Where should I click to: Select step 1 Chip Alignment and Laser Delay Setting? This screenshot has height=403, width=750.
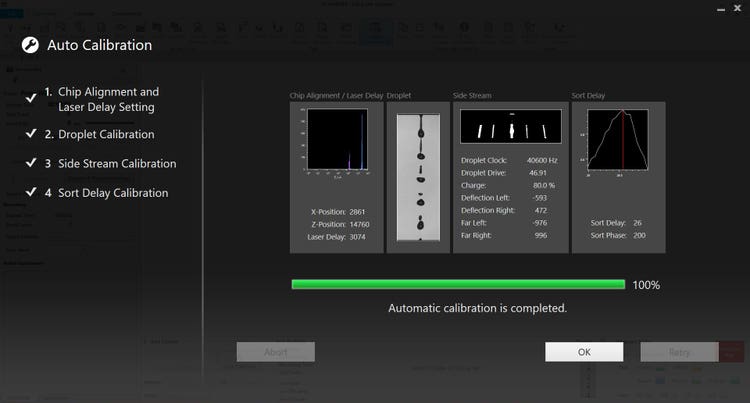point(102,99)
